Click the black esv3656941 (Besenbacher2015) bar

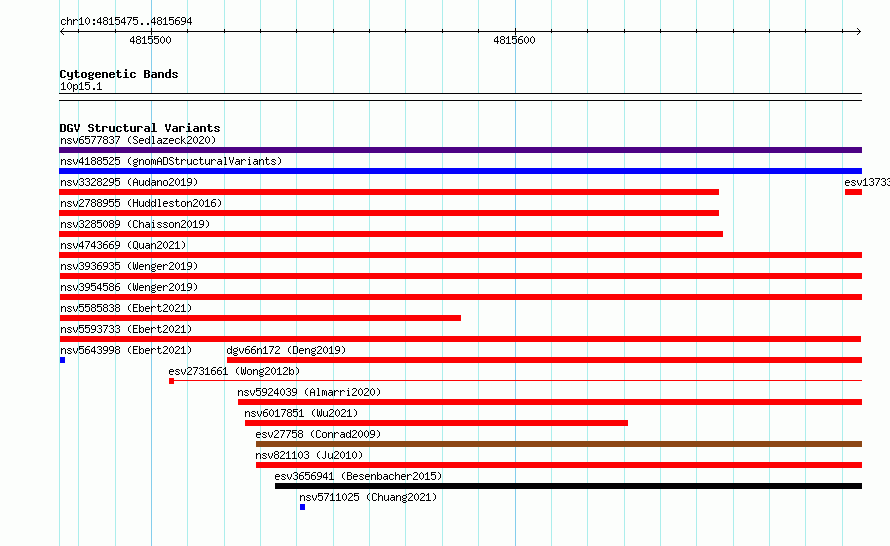(568, 486)
